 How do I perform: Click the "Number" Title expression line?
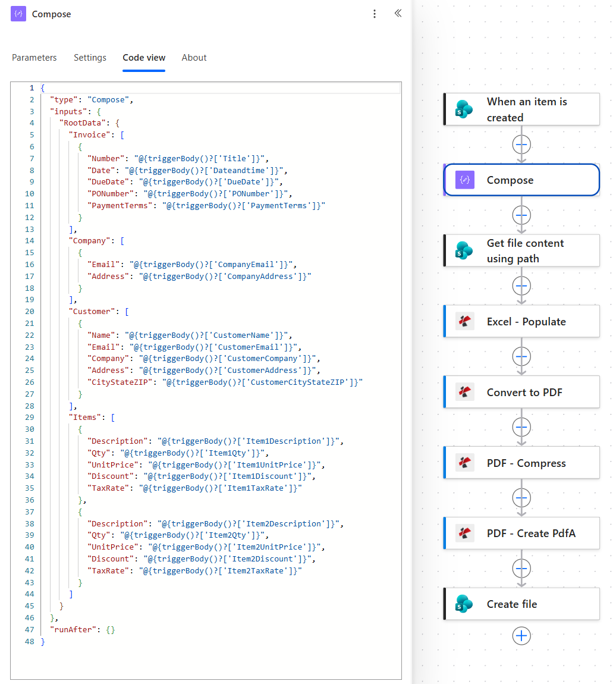178,158
